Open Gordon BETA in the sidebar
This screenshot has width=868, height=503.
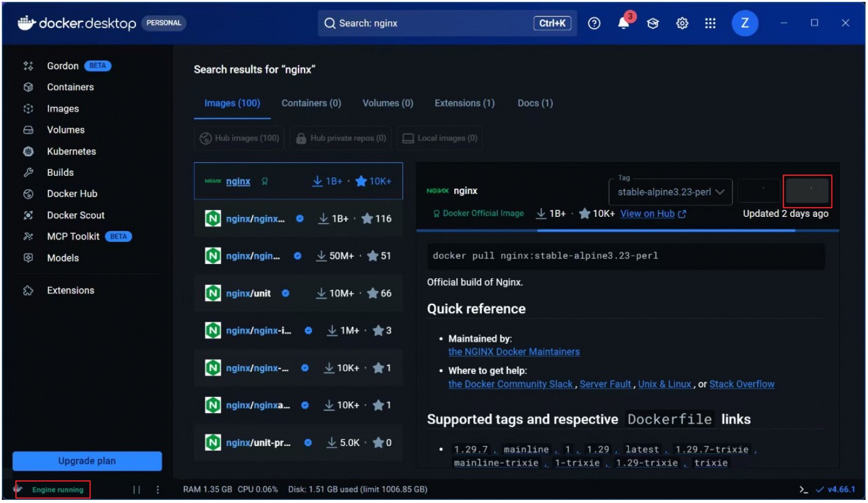click(86, 66)
